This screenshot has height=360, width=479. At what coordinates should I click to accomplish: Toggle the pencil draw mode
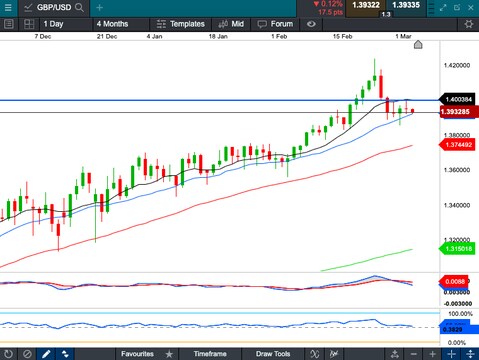46,354
